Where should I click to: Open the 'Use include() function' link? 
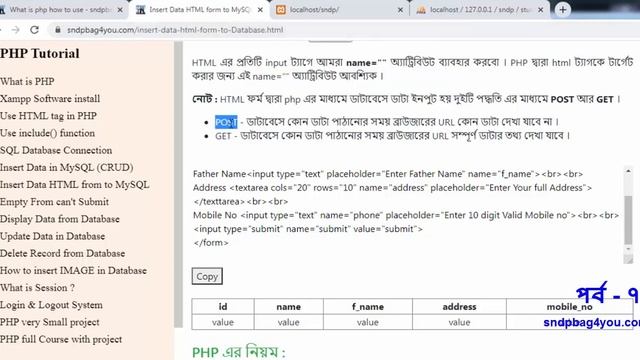47,133
